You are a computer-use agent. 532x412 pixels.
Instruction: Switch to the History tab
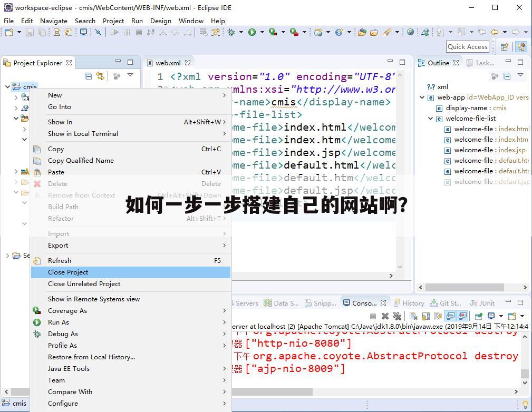pos(410,303)
